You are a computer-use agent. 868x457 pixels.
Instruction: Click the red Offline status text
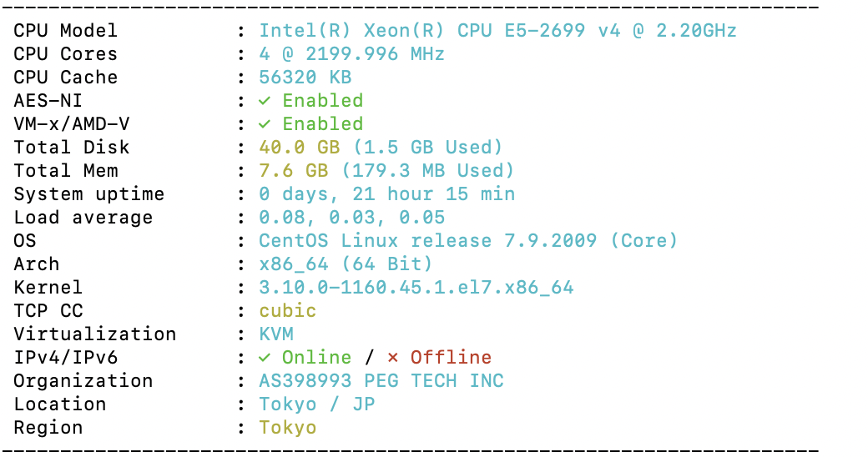(451, 358)
